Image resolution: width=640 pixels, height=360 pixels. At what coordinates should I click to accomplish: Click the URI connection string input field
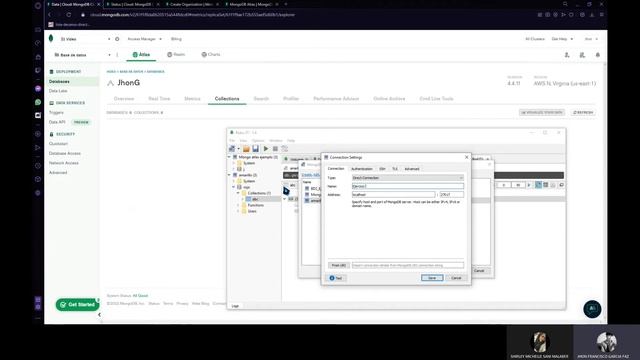point(408,265)
